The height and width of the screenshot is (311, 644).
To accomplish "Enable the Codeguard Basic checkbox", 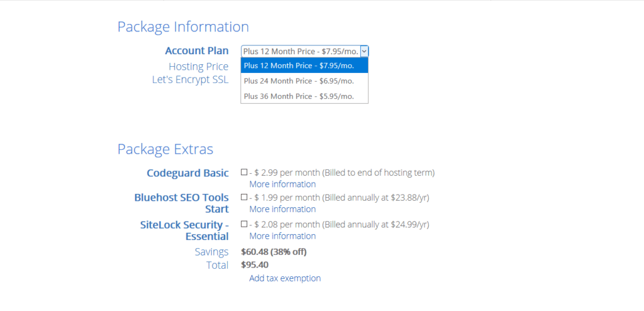I will pyautogui.click(x=244, y=172).
